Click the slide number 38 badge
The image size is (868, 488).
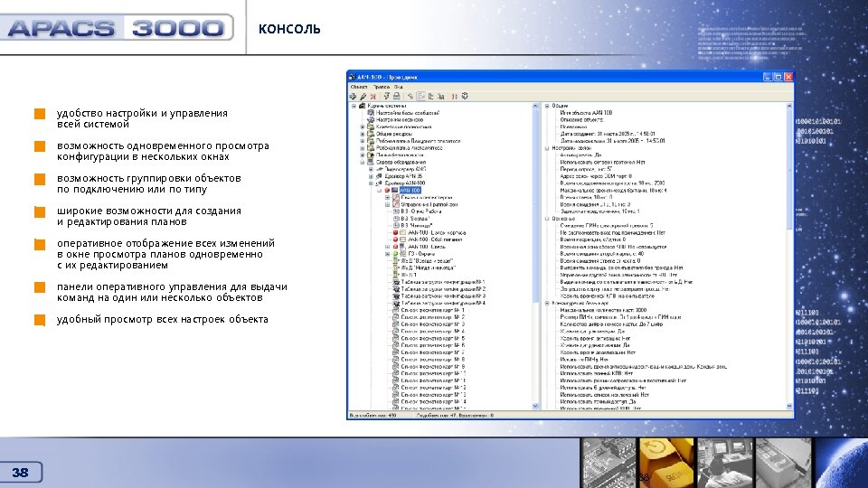[21, 472]
